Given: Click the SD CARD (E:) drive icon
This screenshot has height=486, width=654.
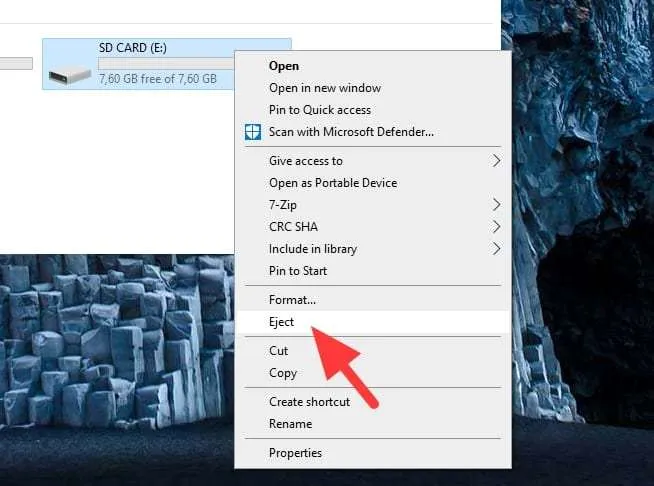Looking at the screenshot, I should [x=70, y=76].
